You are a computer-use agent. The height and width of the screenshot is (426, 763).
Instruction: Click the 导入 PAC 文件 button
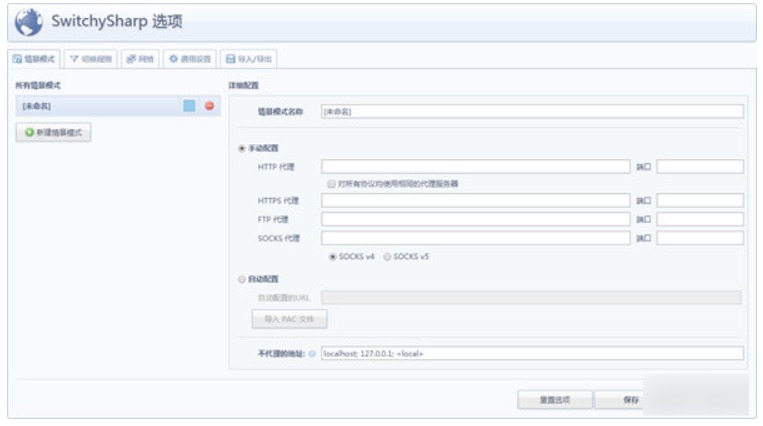pos(290,319)
